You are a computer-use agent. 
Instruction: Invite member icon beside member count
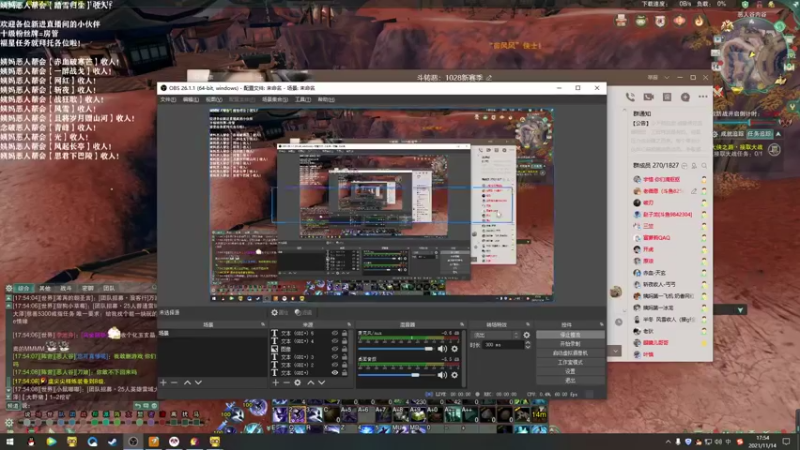point(694,166)
